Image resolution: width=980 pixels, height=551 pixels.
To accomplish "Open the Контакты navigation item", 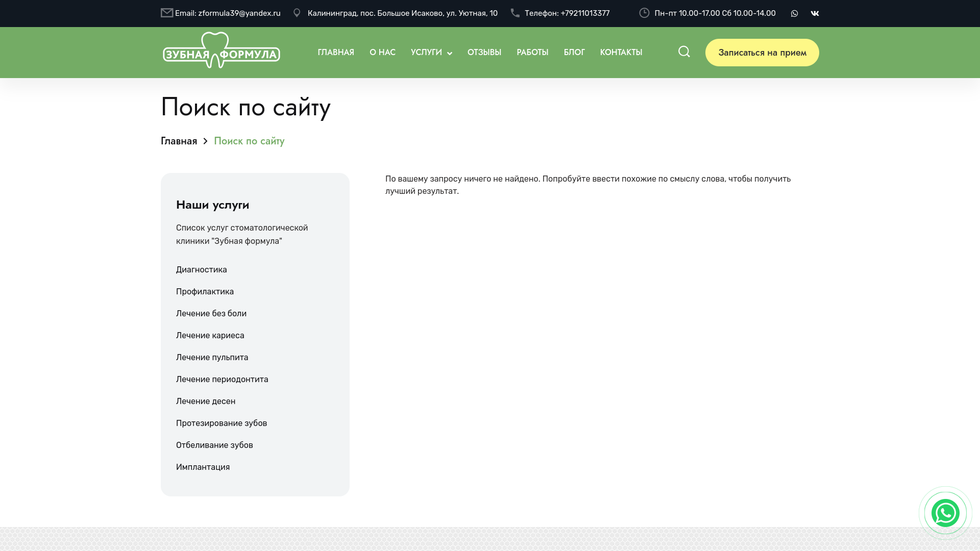I will click(x=621, y=53).
